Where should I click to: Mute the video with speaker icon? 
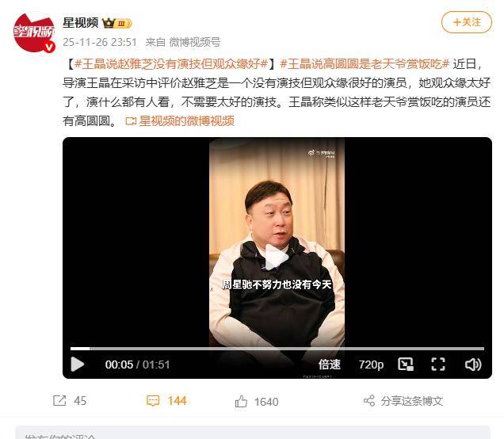click(x=473, y=365)
